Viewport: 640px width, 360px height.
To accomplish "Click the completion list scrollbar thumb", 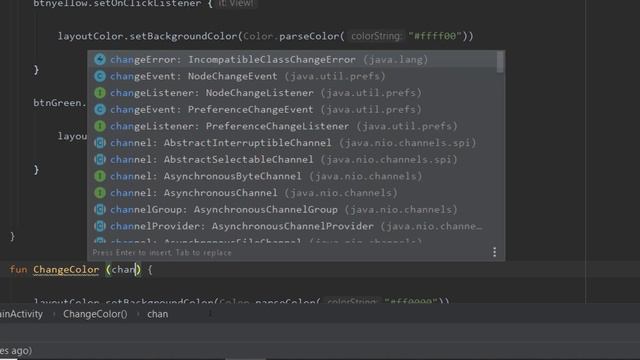I will 500,62.
